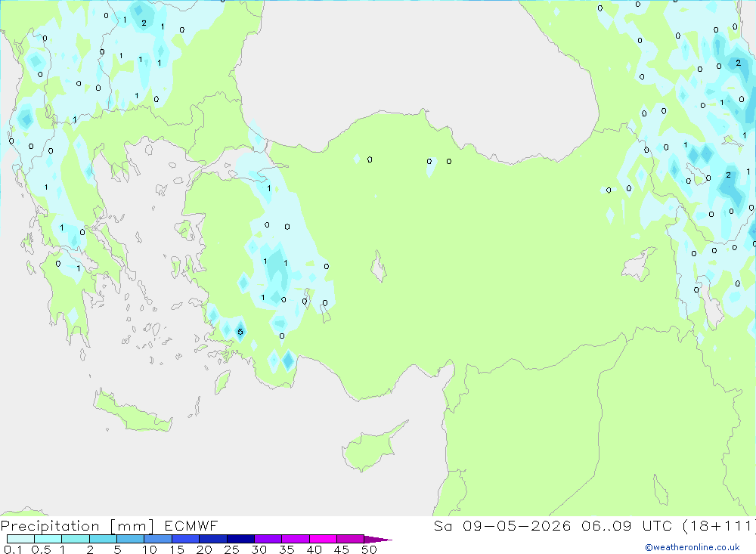Viewport: 756px width, 554px height.
Task: Select the 2–5 mm legend color box
Action: coord(103,539)
